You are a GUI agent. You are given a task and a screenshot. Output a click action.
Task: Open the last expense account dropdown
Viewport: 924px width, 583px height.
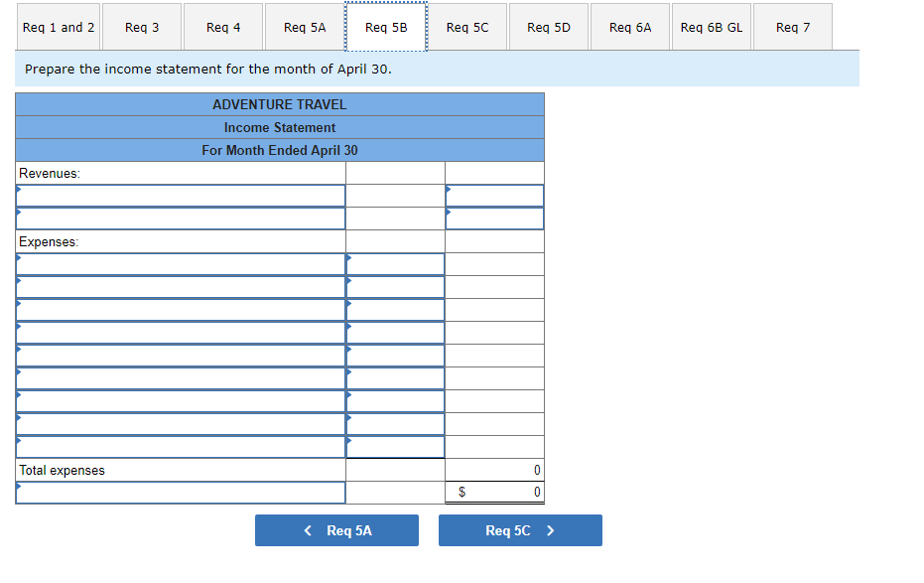tap(180, 446)
